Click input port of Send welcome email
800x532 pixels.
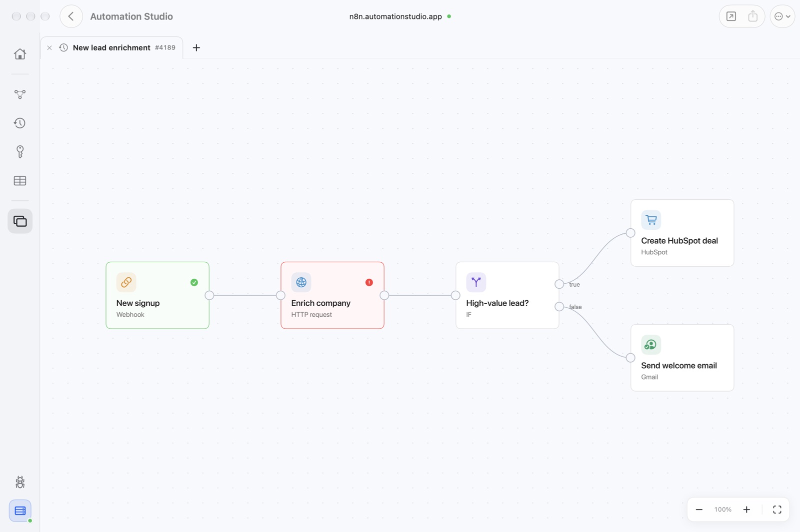tap(630, 358)
